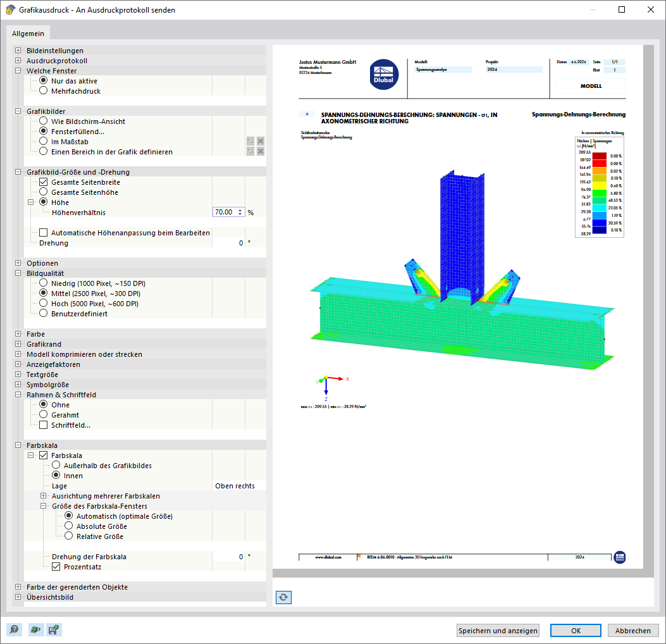The width and height of the screenshot is (666, 644).
Task: Click the Dlubal logo in the preview header
Action: pos(383,75)
